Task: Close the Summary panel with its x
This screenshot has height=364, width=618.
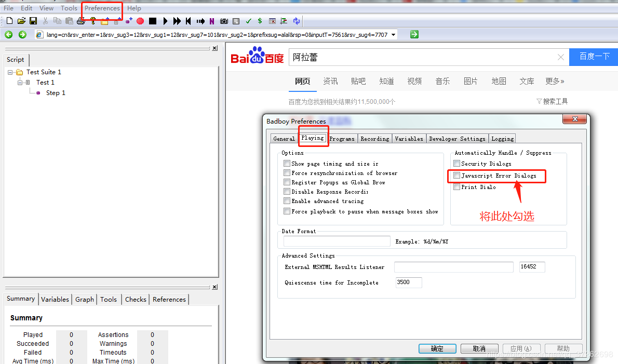Action: [x=215, y=287]
